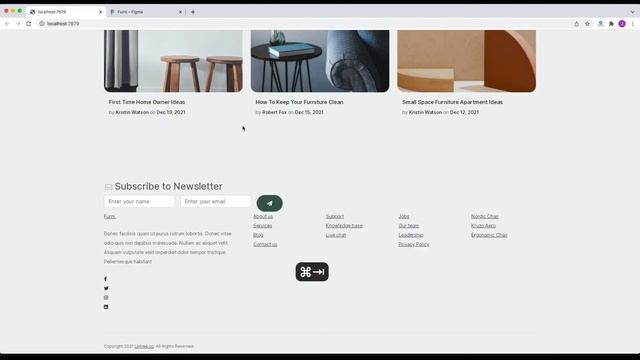
Task: Open the Leadership footer link
Action: point(411,235)
